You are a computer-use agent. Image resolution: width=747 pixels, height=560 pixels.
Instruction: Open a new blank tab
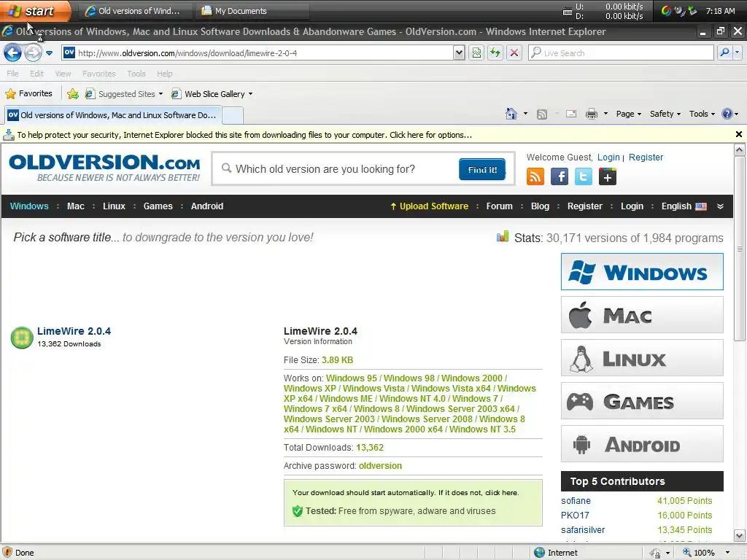[x=233, y=115]
